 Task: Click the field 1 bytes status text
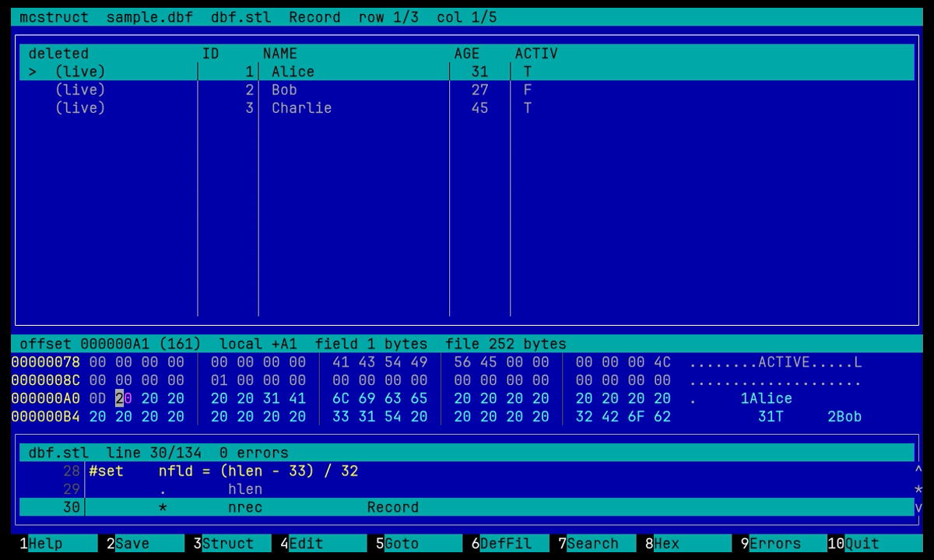point(371,344)
